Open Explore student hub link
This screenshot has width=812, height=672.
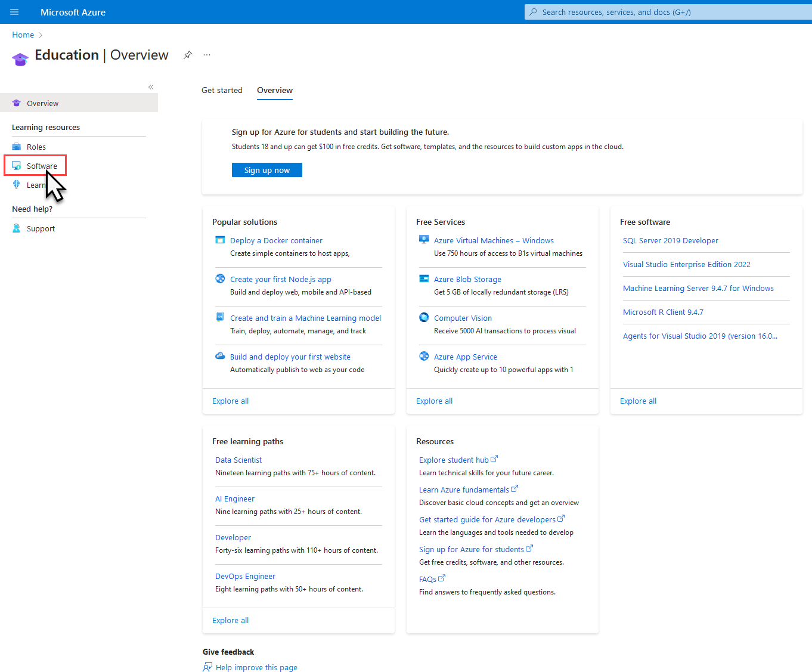point(454,460)
